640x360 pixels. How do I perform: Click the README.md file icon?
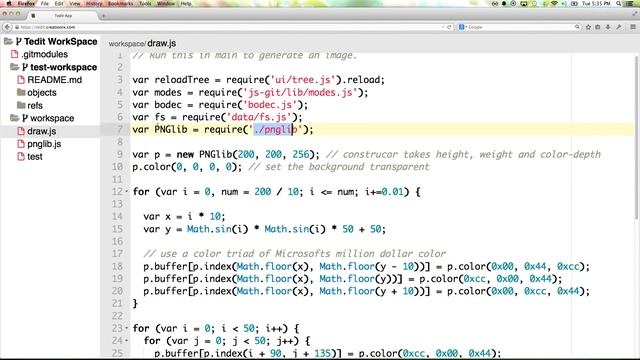click(21, 80)
